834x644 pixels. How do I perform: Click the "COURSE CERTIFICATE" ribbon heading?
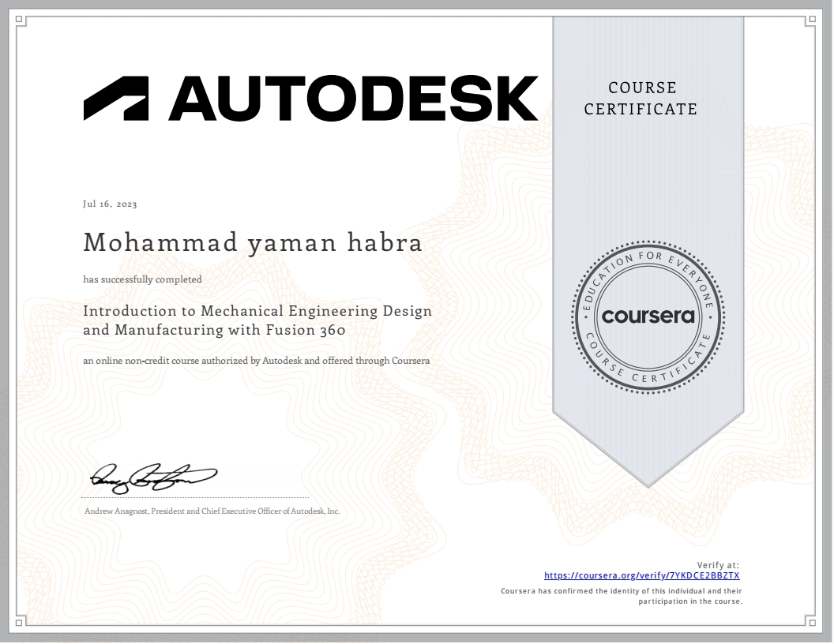641,99
